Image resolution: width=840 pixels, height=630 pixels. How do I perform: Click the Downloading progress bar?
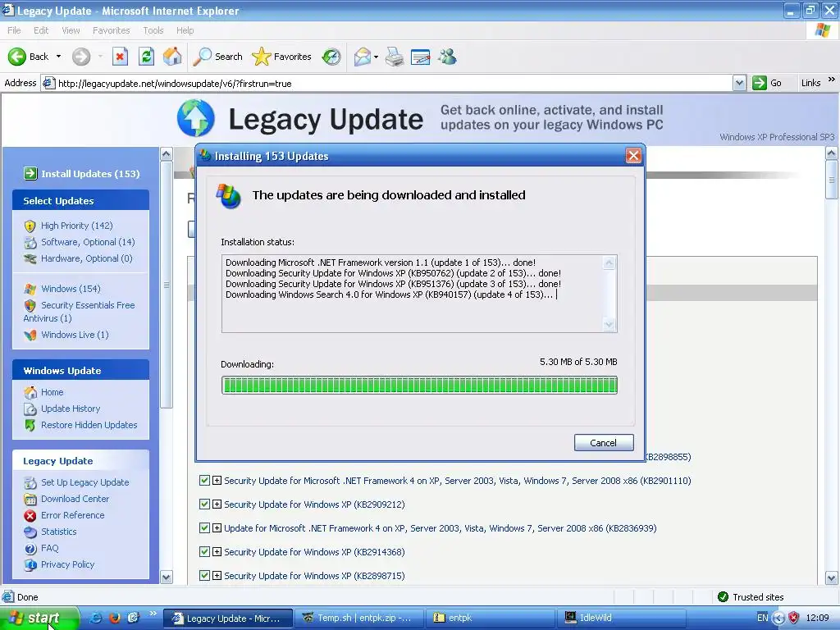(419, 386)
